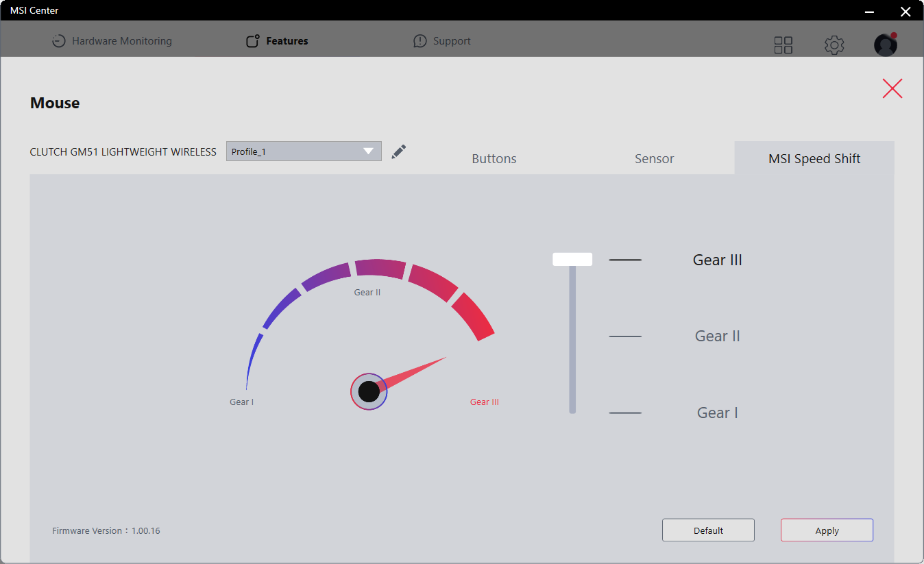Open the user account avatar
The image size is (924, 564).
(886, 45)
